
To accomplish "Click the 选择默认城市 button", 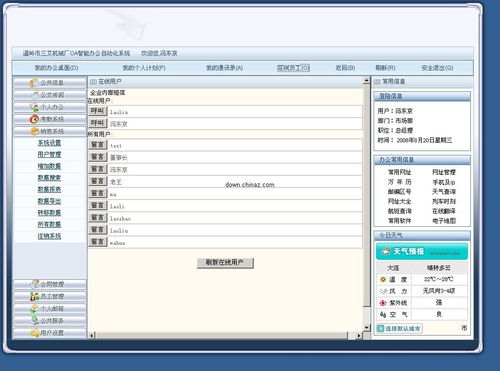I will (399, 329).
